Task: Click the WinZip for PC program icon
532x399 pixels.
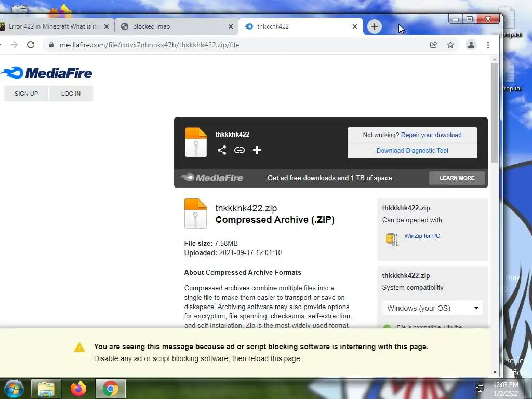Action: coord(392,239)
